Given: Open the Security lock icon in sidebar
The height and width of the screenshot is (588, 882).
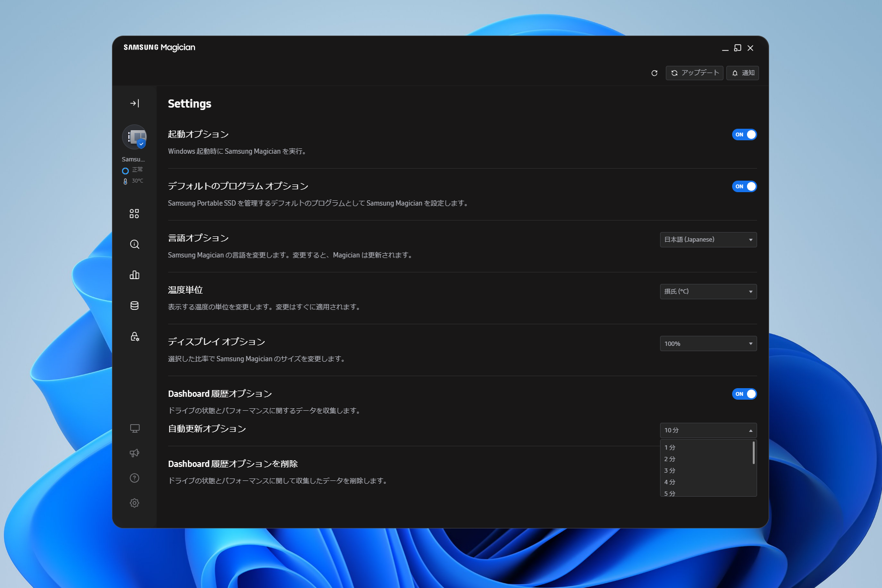Looking at the screenshot, I should 135,336.
